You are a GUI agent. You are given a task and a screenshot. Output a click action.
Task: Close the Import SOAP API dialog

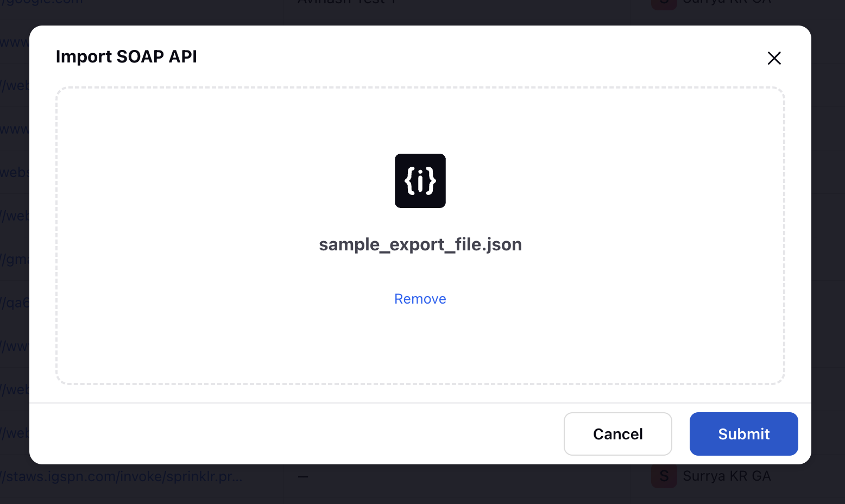tap(774, 58)
